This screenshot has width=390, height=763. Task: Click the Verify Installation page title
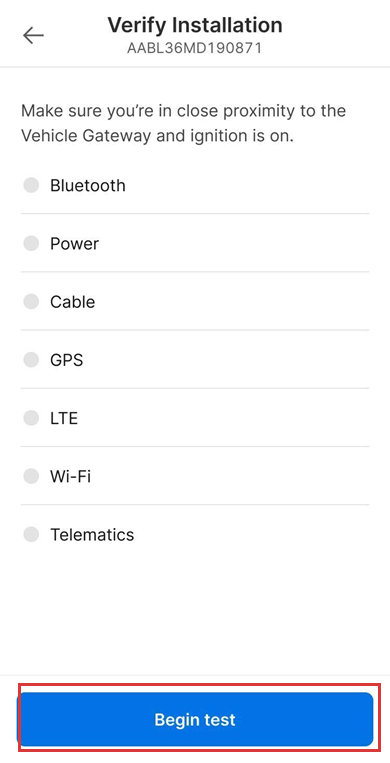pos(195,24)
